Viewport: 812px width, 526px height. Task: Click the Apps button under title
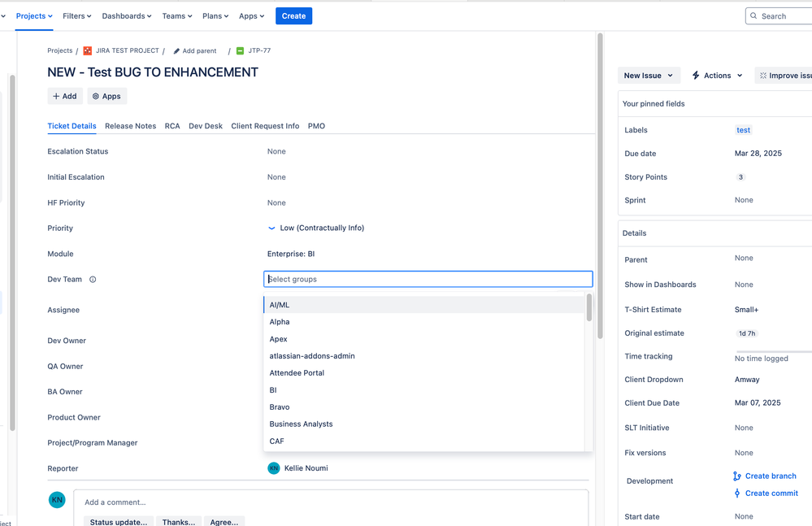click(x=106, y=96)
